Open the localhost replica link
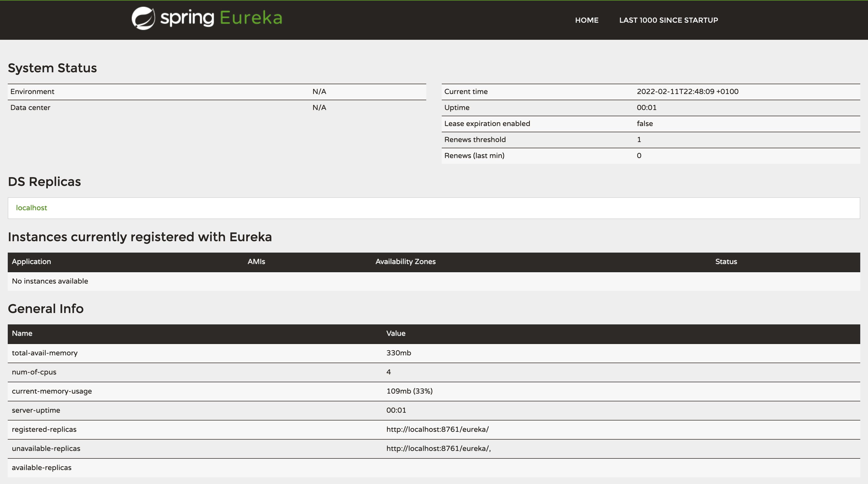The height and width of the screenshot is (484, 868). click(31, 208)
